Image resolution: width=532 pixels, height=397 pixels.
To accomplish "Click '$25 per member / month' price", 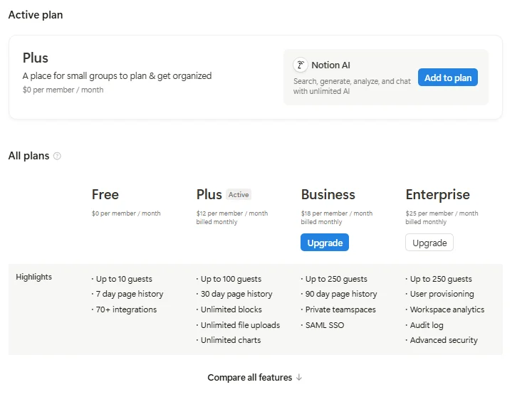I will (x=442, y=213).
